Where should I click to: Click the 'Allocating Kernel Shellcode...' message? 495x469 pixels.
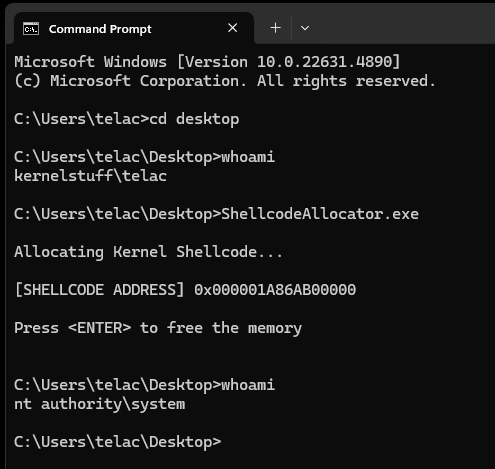[148, 252]
